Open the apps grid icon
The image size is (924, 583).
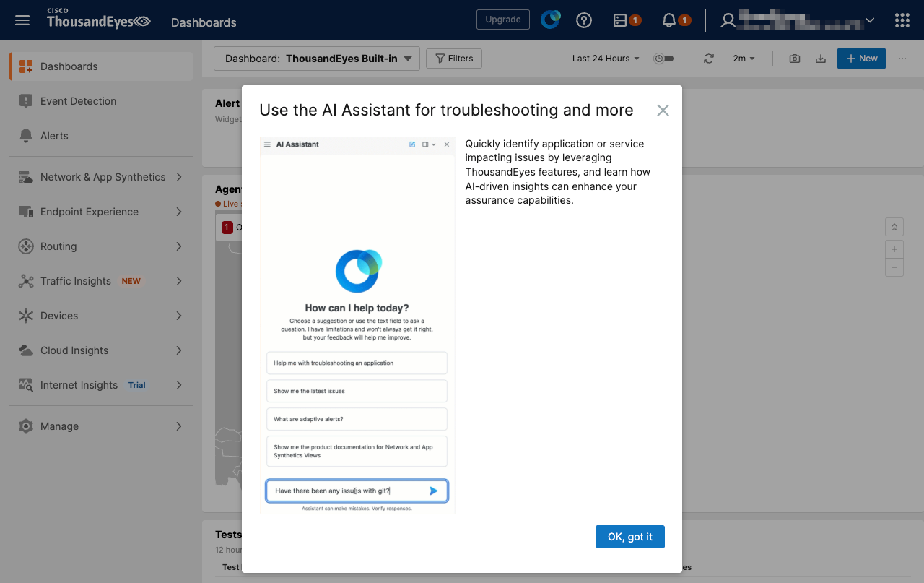pyautogui.click(x=902, y=20)
